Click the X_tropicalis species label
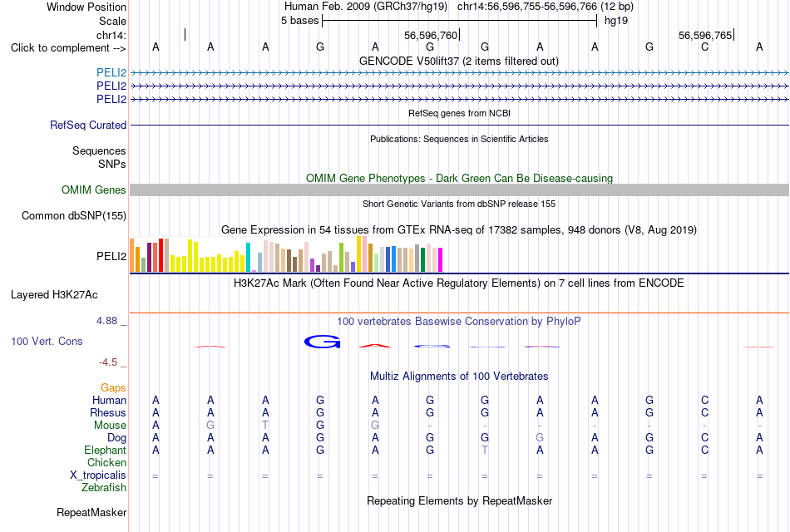Image resolution: width=790 pixels, height=532 pixels. 98,475
